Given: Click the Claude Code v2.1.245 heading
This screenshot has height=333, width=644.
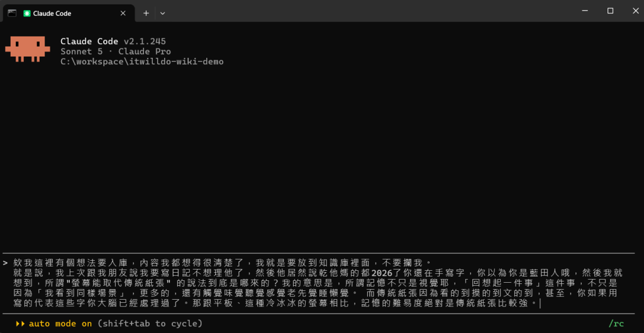Looking at the screenshot, I should pos(113,41).
